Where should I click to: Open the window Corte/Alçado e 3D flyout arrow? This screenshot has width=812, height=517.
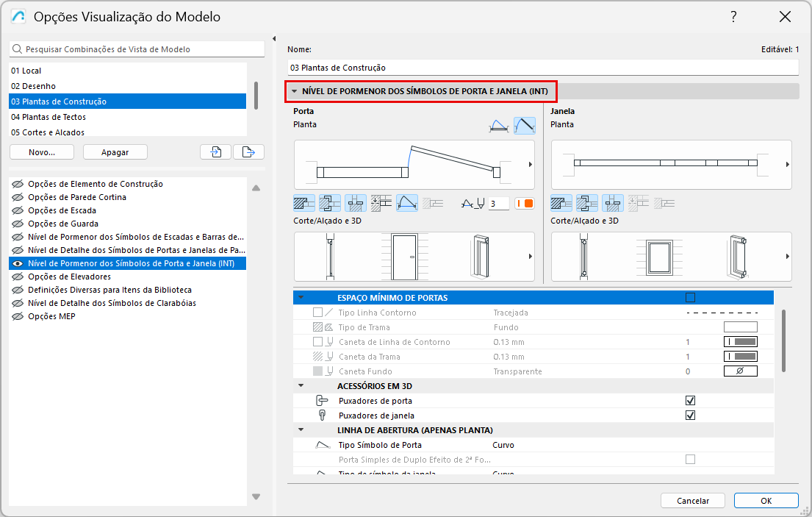coord(787,257)
